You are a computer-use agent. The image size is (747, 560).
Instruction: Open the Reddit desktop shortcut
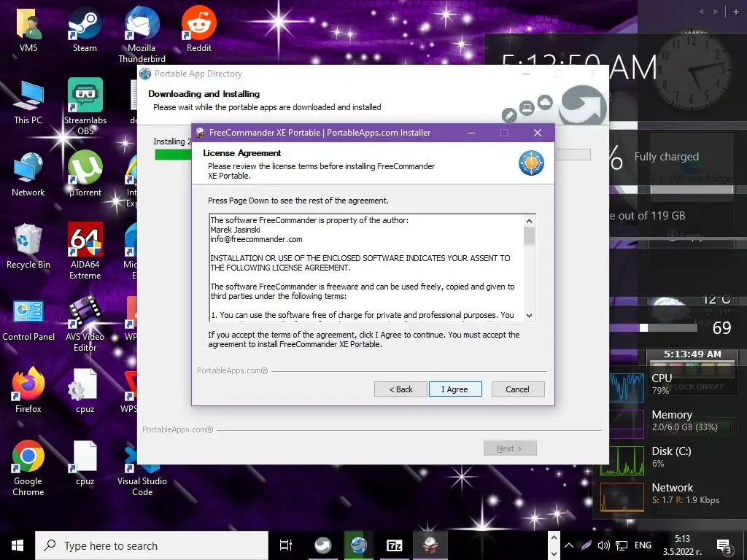[x=198, y=29]
